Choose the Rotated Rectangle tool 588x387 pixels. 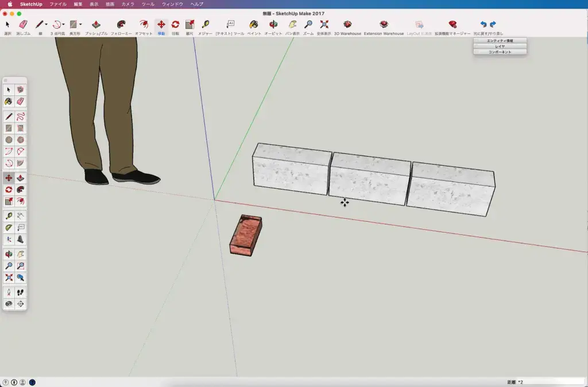click(x=20, y=128)
